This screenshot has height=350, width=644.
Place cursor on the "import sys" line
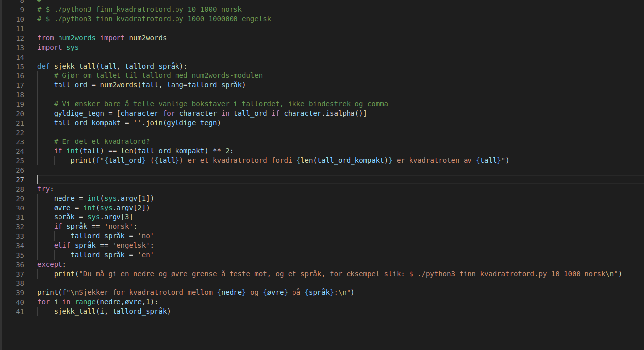coord(58,48)
